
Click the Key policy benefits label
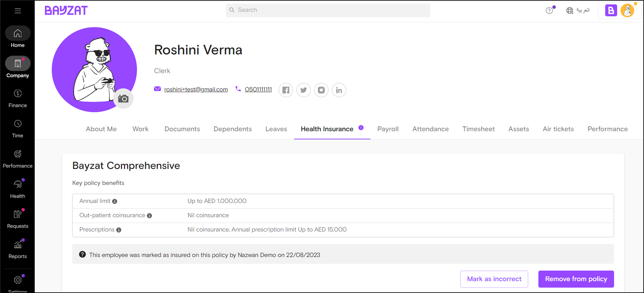click(98, 183)
